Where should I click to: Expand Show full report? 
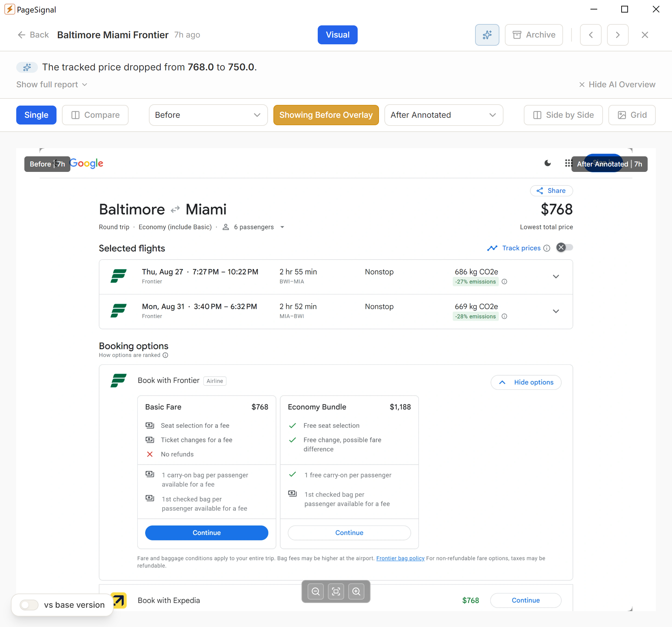[52, 85]
